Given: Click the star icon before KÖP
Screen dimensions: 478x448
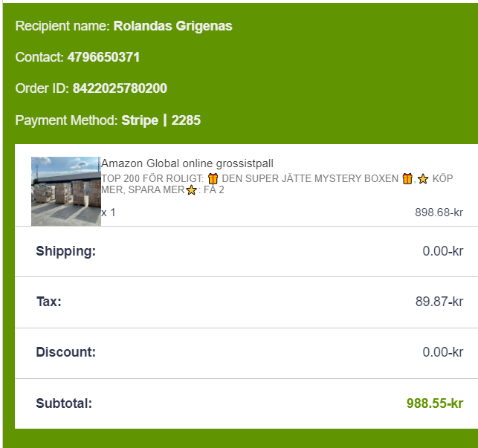Looking at the screenshot, I should [423, 178].
